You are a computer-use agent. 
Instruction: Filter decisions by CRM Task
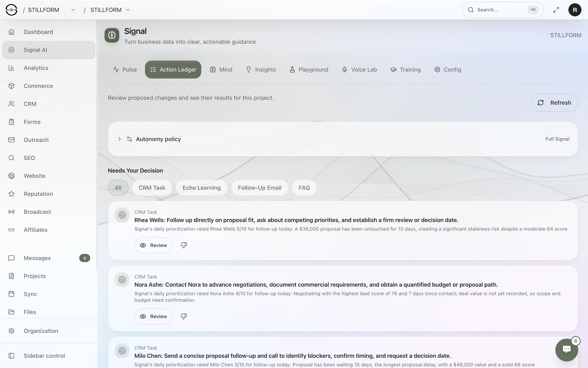[152, 188]
